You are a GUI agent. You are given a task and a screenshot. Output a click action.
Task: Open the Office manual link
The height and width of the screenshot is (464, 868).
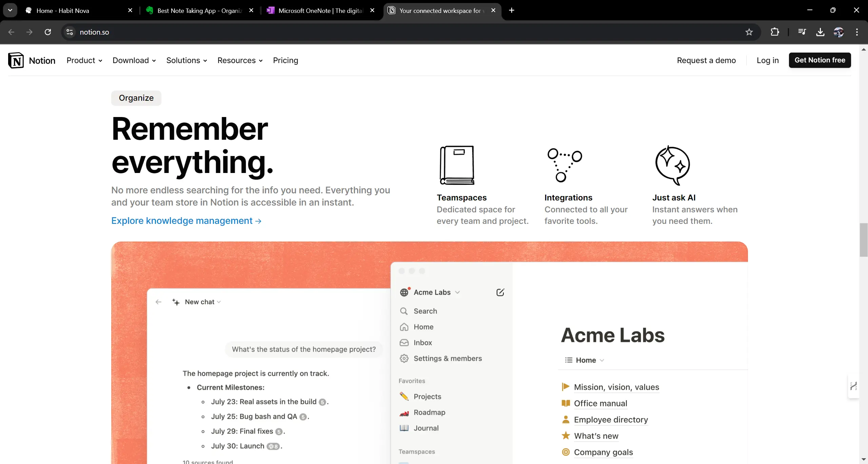point(600,403)
